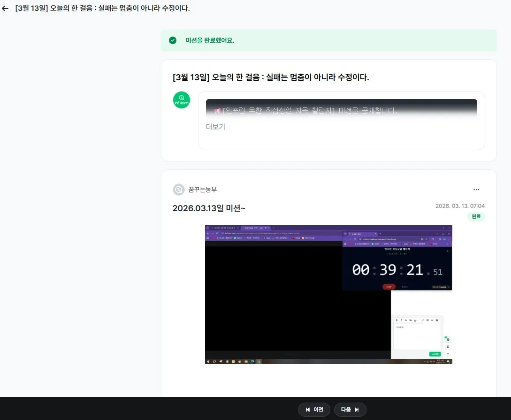This screenshot has height=420, width=511.
Task: Select the strikethrough icon in the editor
Action: coord(406,320)
